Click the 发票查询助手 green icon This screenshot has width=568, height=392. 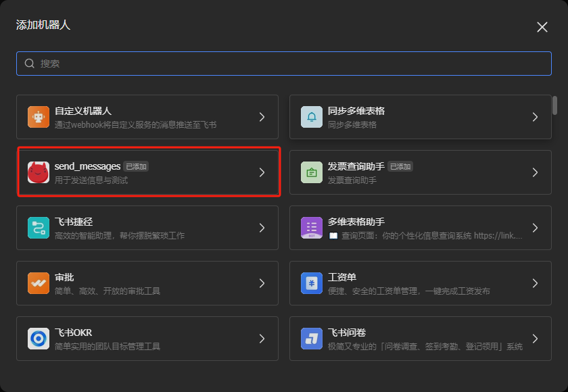(312, 172)
